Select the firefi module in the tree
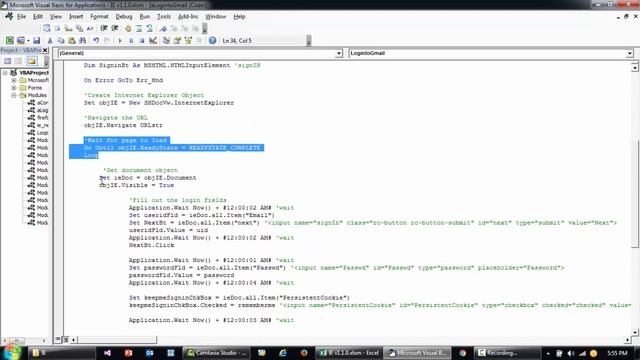This screenshot has width=640, height=360. [38, 118]
